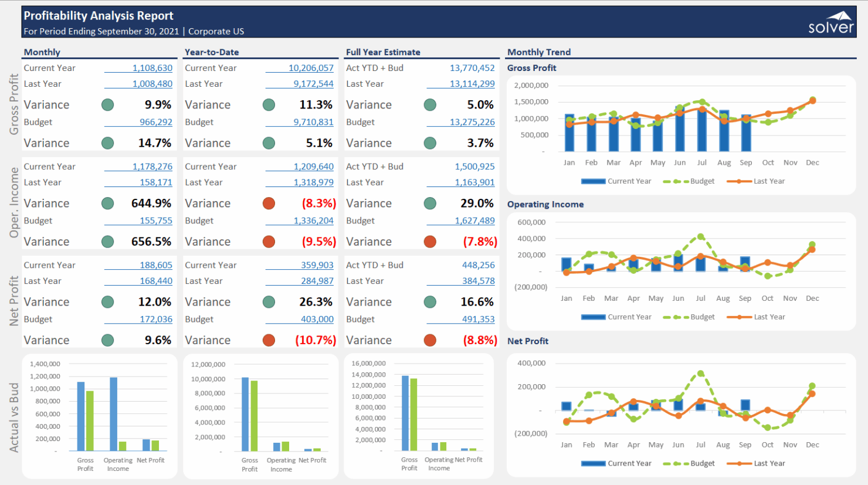This screenshot has height=485, width=868.
Task: Click red indicator beside (8.8%) Full Year variance
Action: 430,340
